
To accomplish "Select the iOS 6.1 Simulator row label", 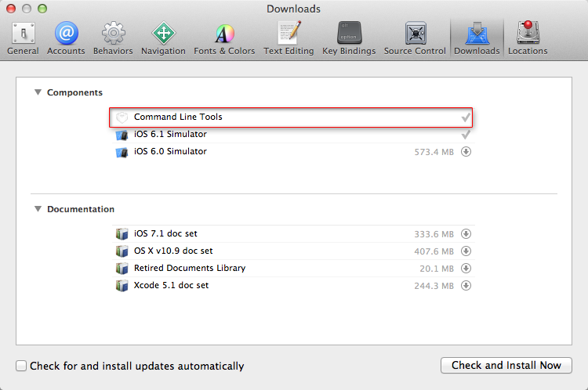I will pyautogui.click(x=170, y=134).
